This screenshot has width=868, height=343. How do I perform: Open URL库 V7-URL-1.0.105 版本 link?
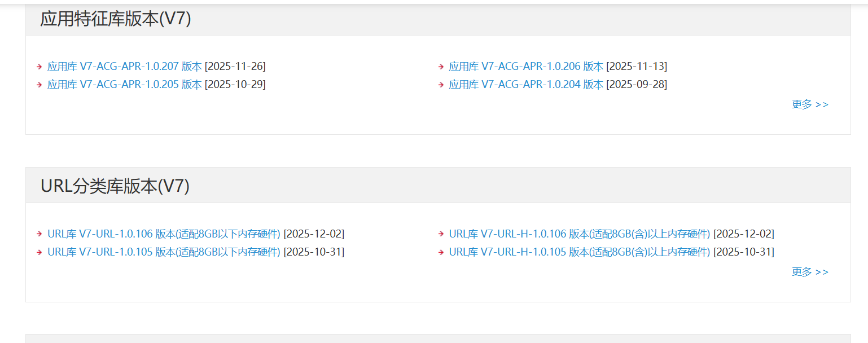pyautogui.click(x=164, y=252)
